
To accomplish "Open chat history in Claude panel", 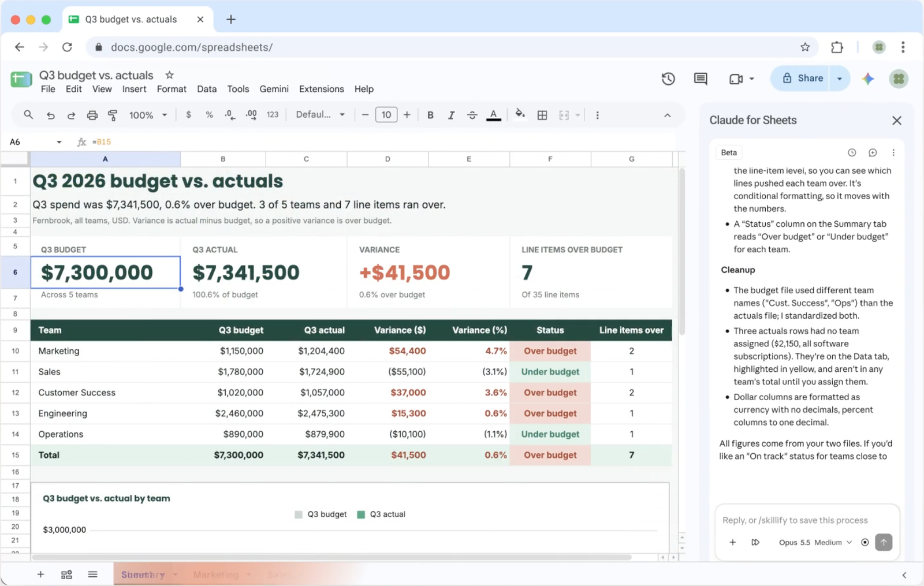I will pos(852,152).
